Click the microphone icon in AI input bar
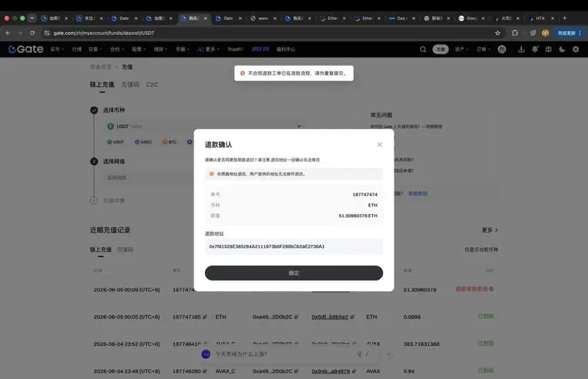 [x=359, y=354]
